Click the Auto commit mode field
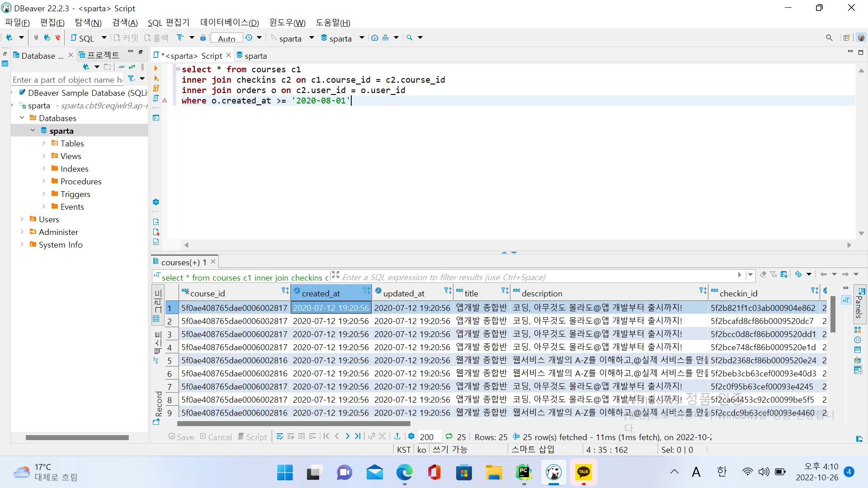This screenshot has width=868, height=488. pos(227,38)
